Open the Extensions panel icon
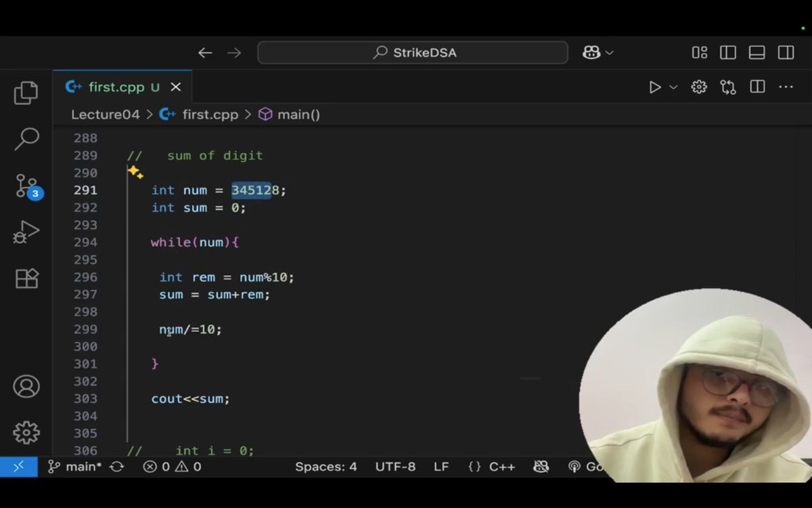The width and height of the screenshot is (812, 508). point(26,278)
